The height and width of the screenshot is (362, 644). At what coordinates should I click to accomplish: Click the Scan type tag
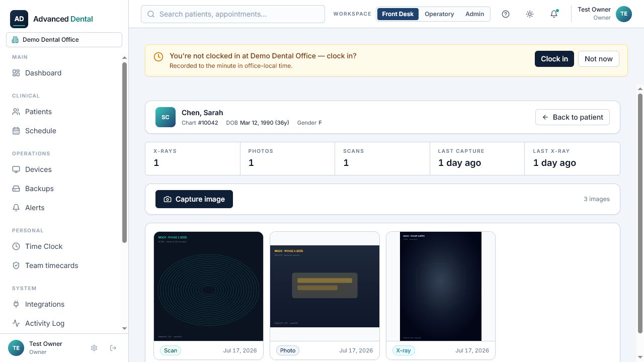tap(171, 350)
